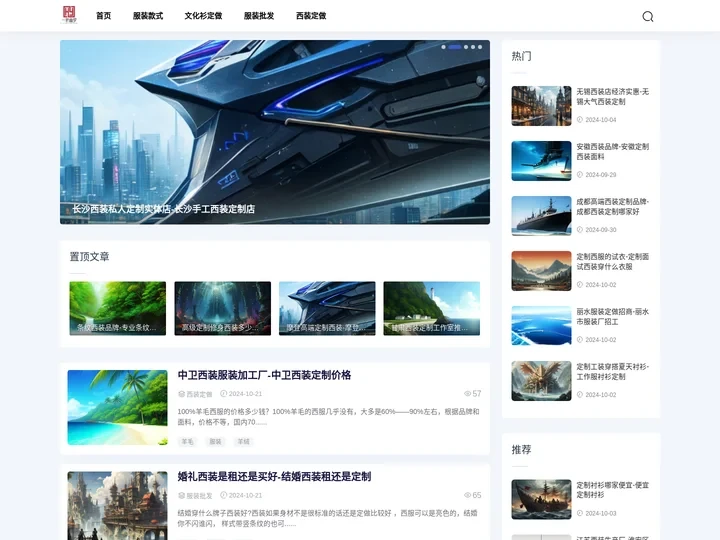Screen dimensions: 720x540
Task: Click thumbnail for 安徽西装品牌 post
Action: [x=541, y=161]
